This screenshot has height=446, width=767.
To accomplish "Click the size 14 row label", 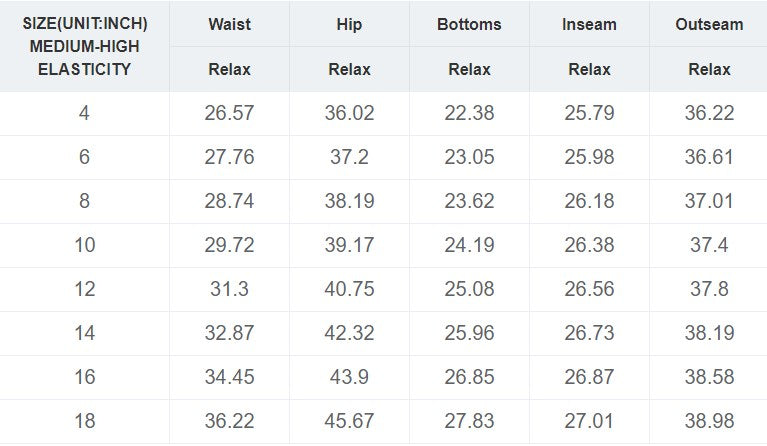I will coord(84,334).
